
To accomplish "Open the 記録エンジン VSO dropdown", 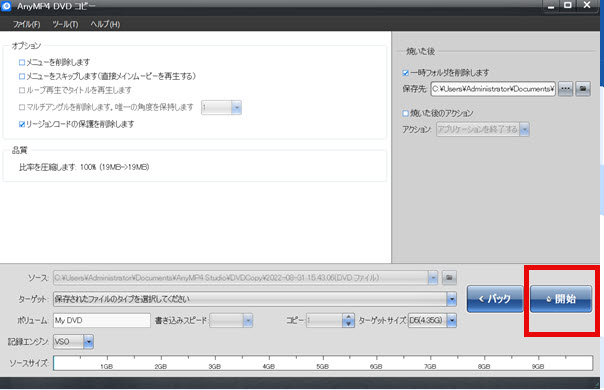I will [88, 341].
